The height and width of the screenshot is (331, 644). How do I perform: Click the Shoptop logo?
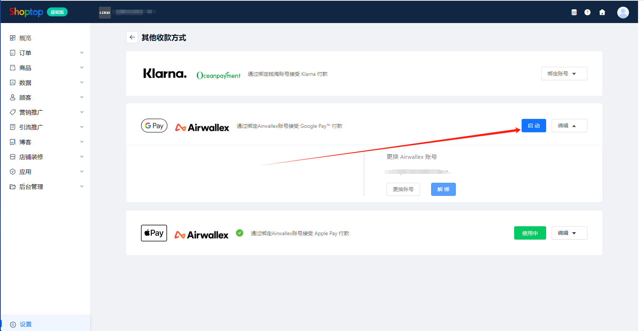pyautogui.click(x=26, y=12)
